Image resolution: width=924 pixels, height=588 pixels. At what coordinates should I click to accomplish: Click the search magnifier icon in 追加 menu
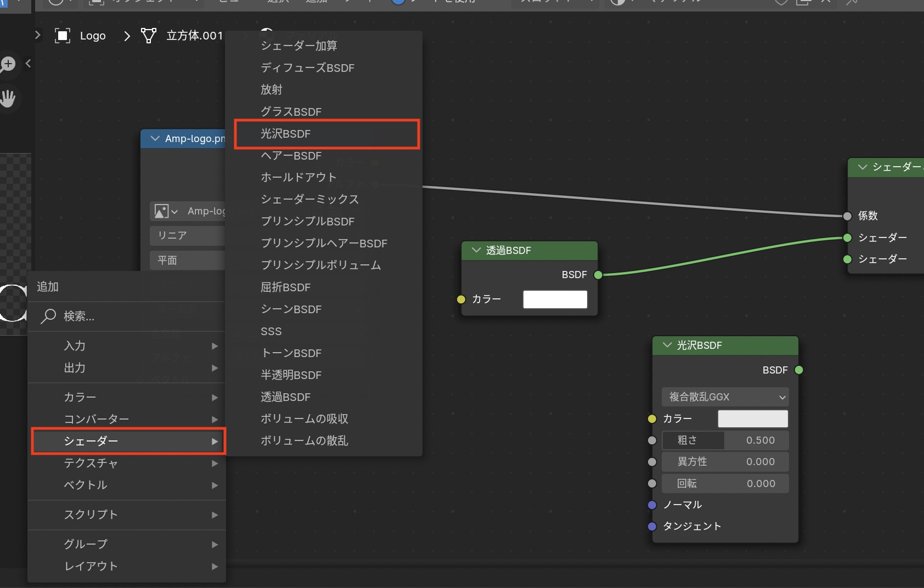[x=48, y=316]
